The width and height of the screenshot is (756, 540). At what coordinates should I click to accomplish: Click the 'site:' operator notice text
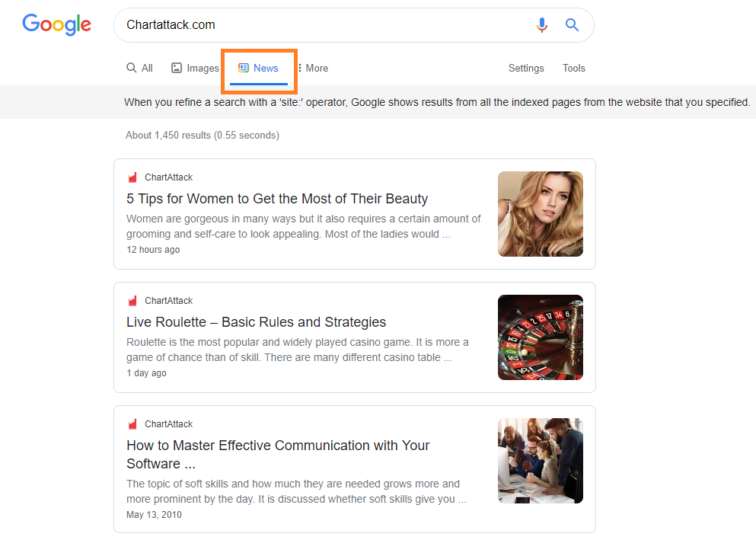(437, 102)
